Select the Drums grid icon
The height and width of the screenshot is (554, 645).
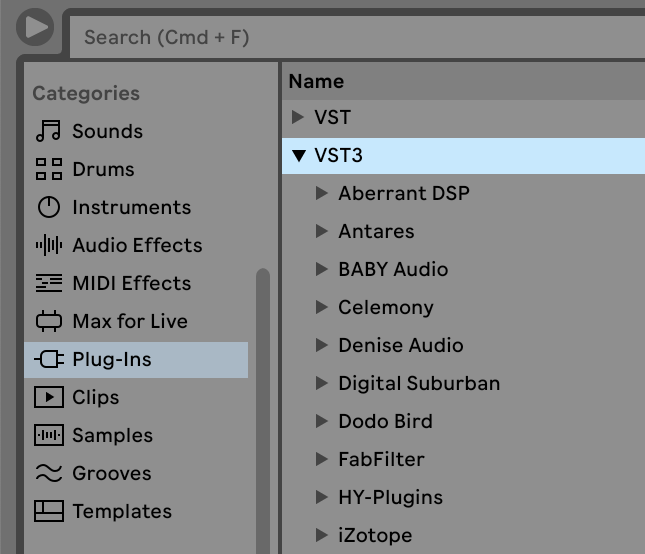click(48, 169)
